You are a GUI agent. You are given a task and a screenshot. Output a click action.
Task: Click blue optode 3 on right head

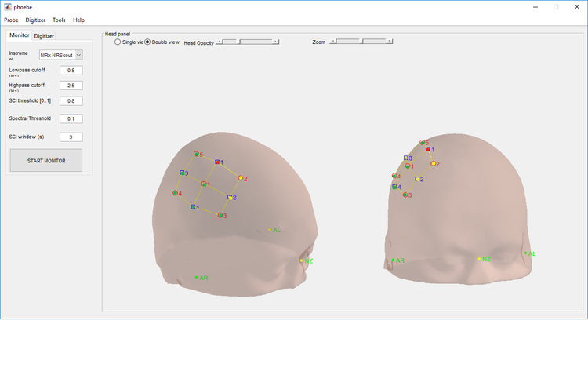pyautogui.click(x=406, y=158)
